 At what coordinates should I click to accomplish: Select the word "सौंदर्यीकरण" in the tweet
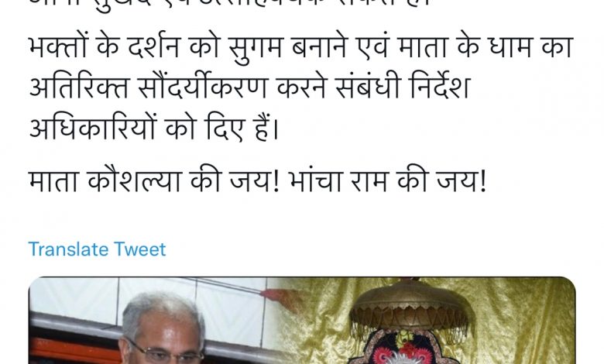click(x=202, y=88)
